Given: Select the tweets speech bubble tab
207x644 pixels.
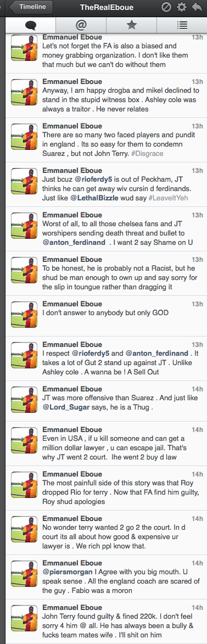Looking at the screenshot, I should (30, 25).
